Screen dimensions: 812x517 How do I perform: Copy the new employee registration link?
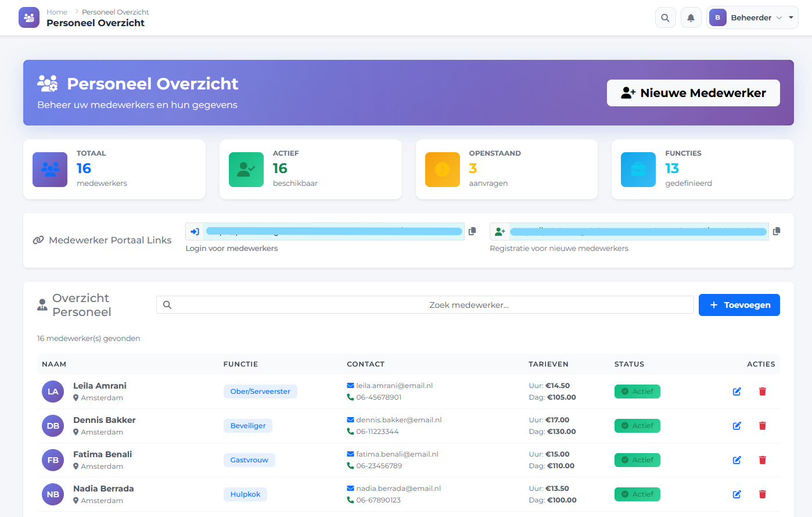pyautogui.click(x=777, y=231)
